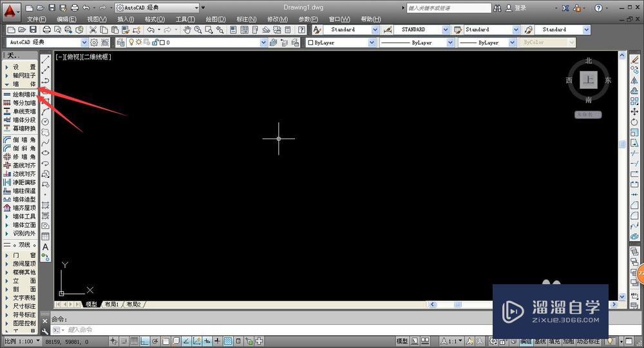Open the ByLayer lineweight dropdown
644x348 pixels.
coord(487,43)
